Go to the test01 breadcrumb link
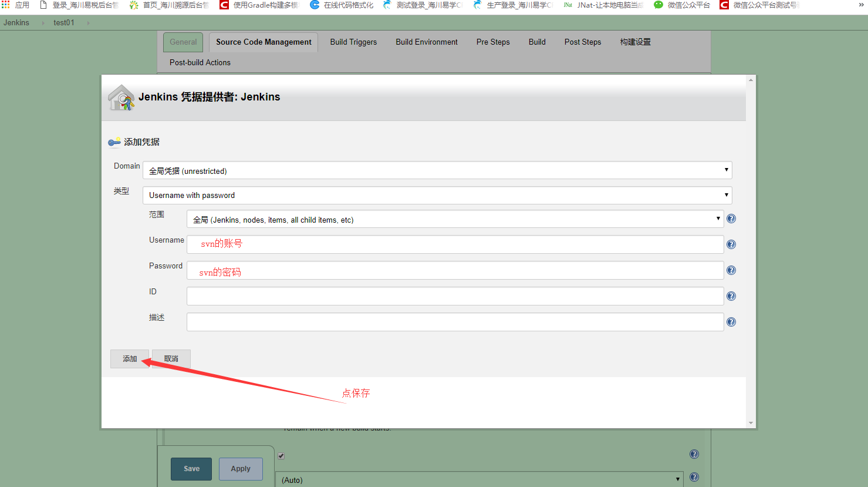Image resolution: width=868 pixels, height=487 pixels. [x=64, y=23]
